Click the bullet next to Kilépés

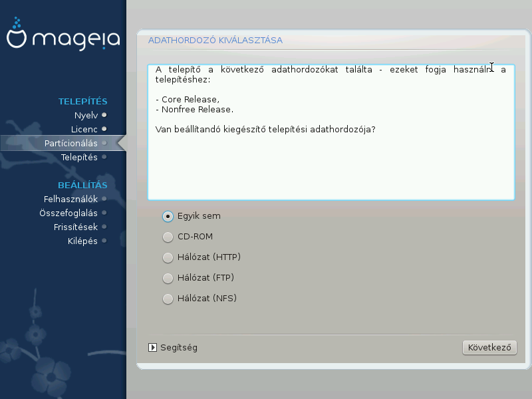pyautogui.click(x=104, y=241)
